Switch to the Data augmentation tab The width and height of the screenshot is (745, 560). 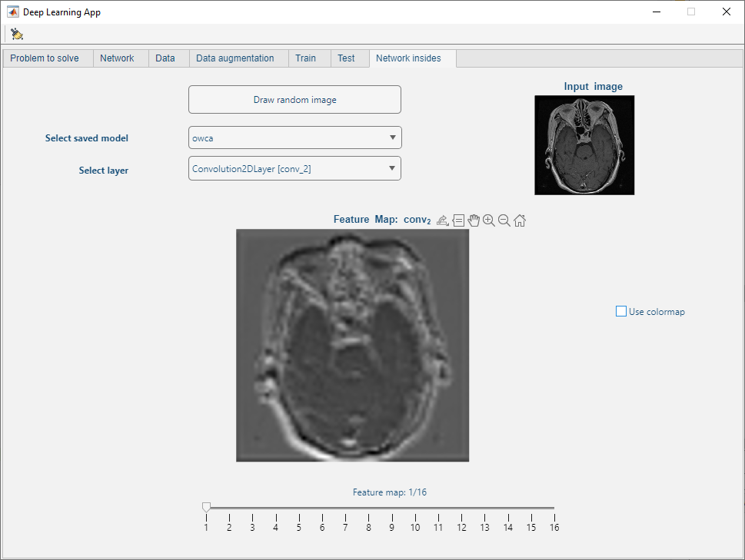(234, 58)
